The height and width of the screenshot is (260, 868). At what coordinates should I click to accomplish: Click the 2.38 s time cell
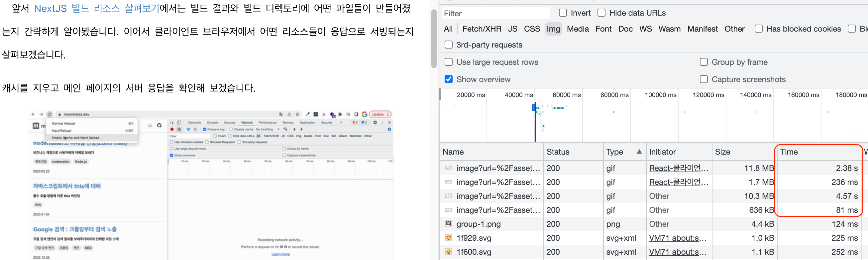[819, 168]
